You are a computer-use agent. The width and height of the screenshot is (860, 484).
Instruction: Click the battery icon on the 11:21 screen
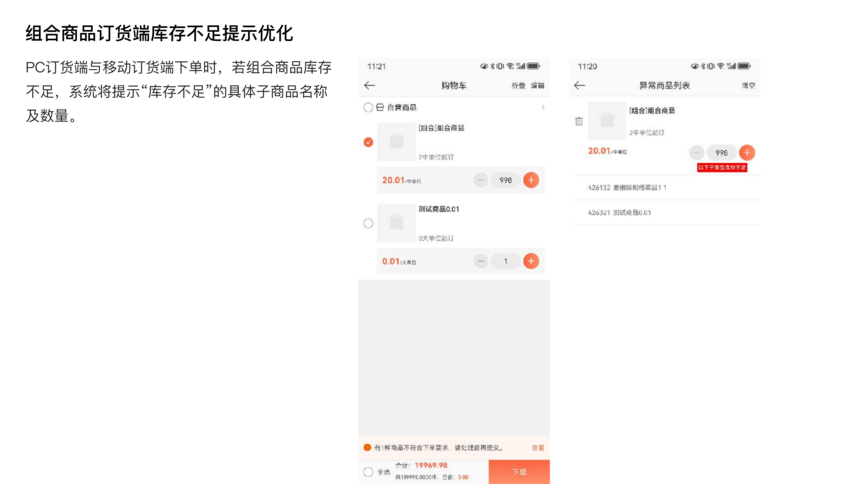(x=534, y=66)
